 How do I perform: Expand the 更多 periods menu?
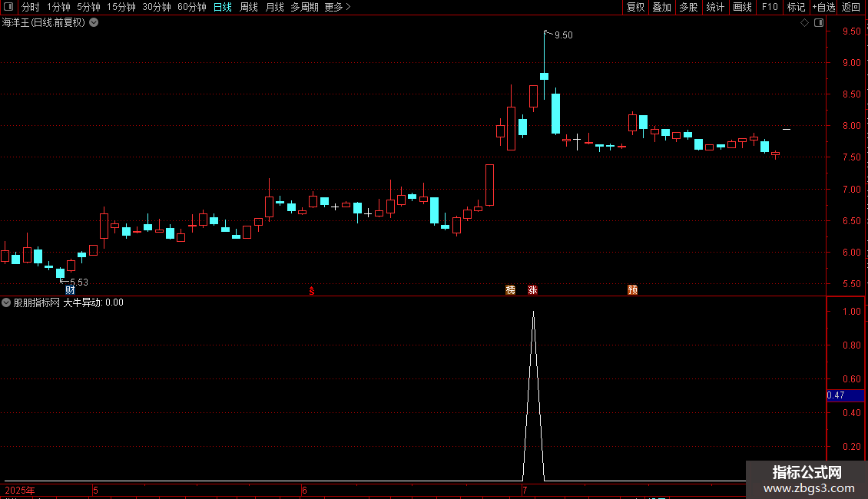click(x=337, y=7)
